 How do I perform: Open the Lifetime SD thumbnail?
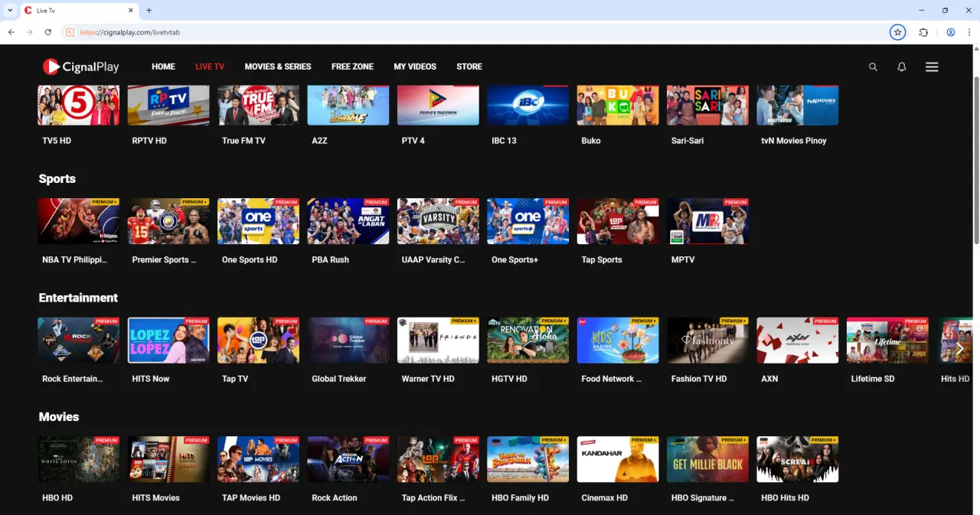point(887,341)
